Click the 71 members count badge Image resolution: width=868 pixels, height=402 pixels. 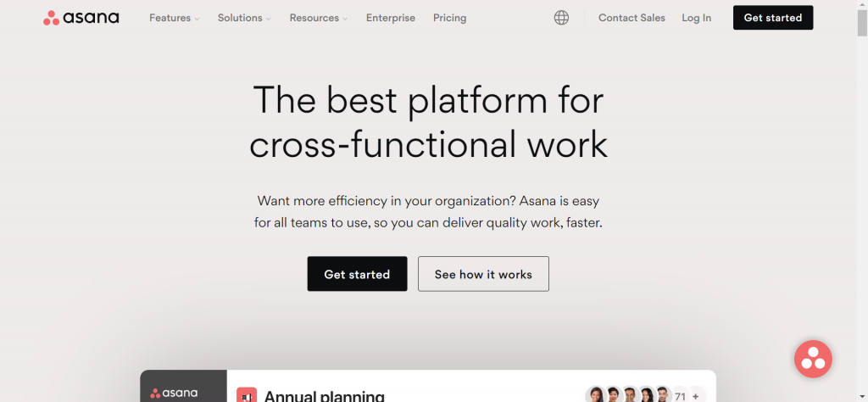coord(680,395)
